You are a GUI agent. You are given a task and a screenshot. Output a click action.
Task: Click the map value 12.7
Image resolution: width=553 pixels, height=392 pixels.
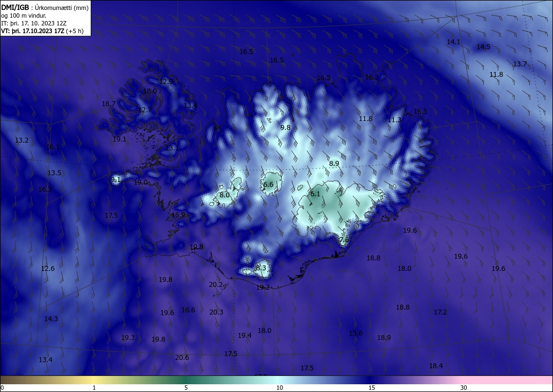[145, 109]
